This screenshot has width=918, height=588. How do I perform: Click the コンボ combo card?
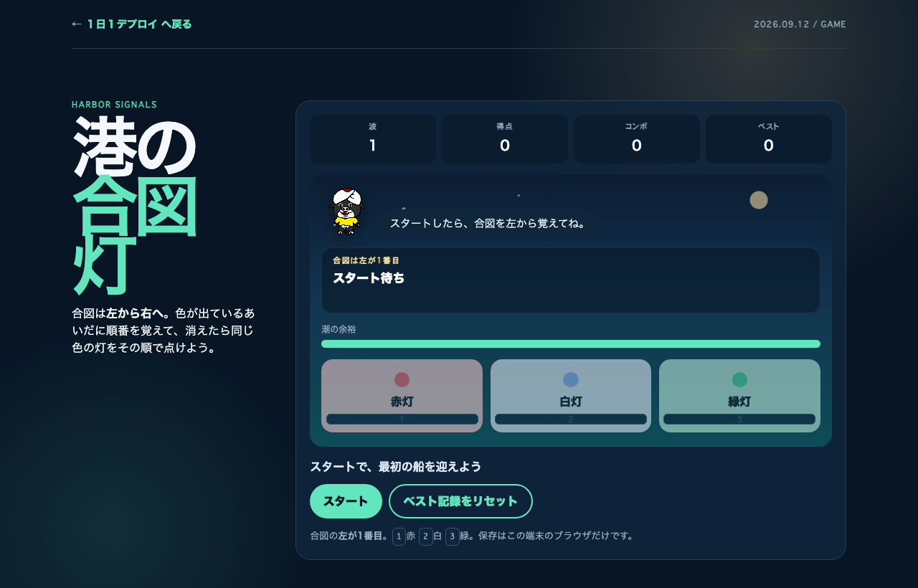pos(637,139)
